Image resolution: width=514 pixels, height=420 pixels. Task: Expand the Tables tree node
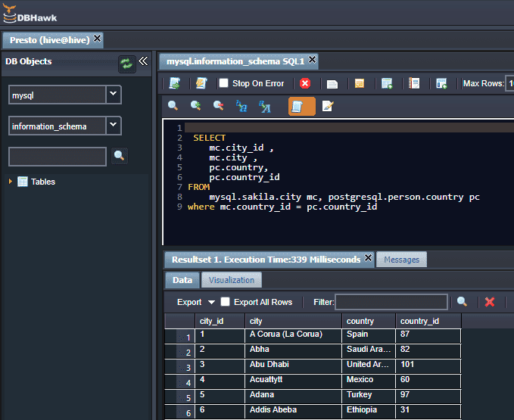11,182
